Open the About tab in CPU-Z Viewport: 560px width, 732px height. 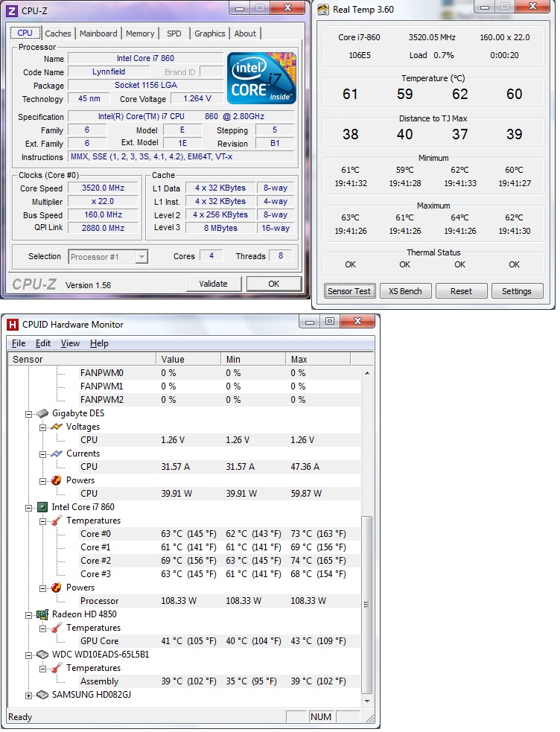point(245,34)
